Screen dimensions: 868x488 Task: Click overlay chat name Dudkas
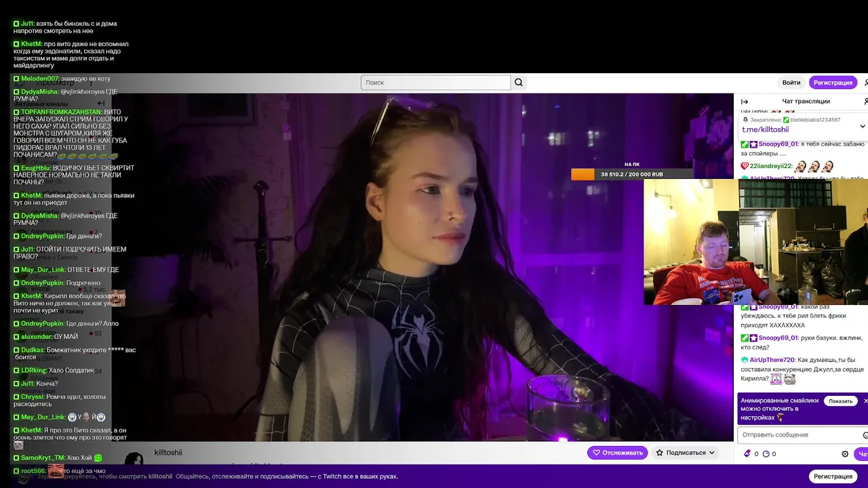click(x=33, y=350)
